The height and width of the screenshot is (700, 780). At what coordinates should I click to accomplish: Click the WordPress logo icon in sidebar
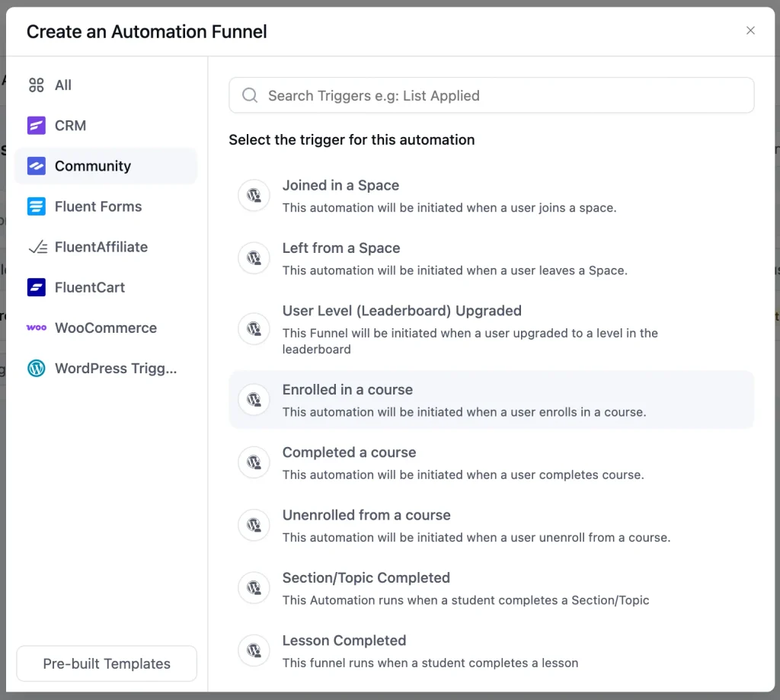pos(37,368)
